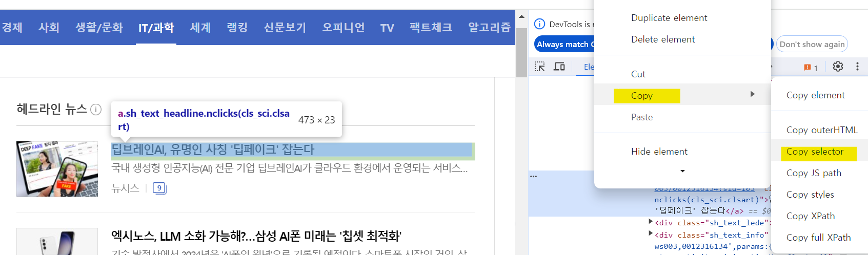Click the page scrollbar up arrow
The height and width of the screenshot is (255, 868).
[521, 16]
